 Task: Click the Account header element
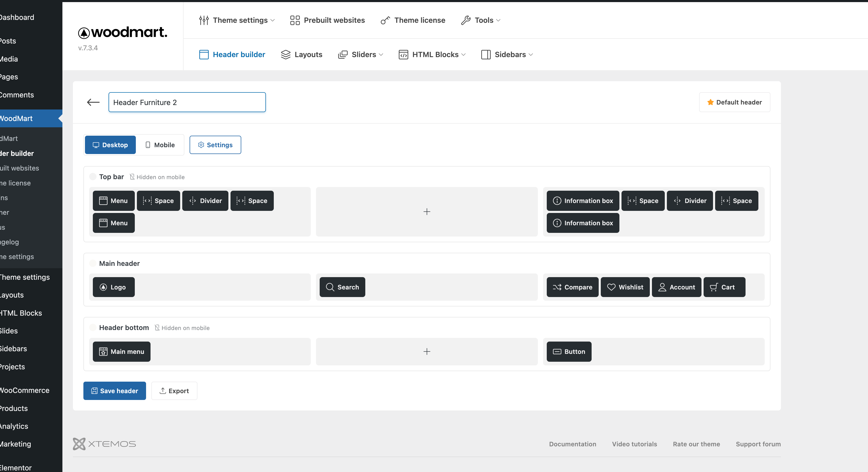(x=676, y=287)
